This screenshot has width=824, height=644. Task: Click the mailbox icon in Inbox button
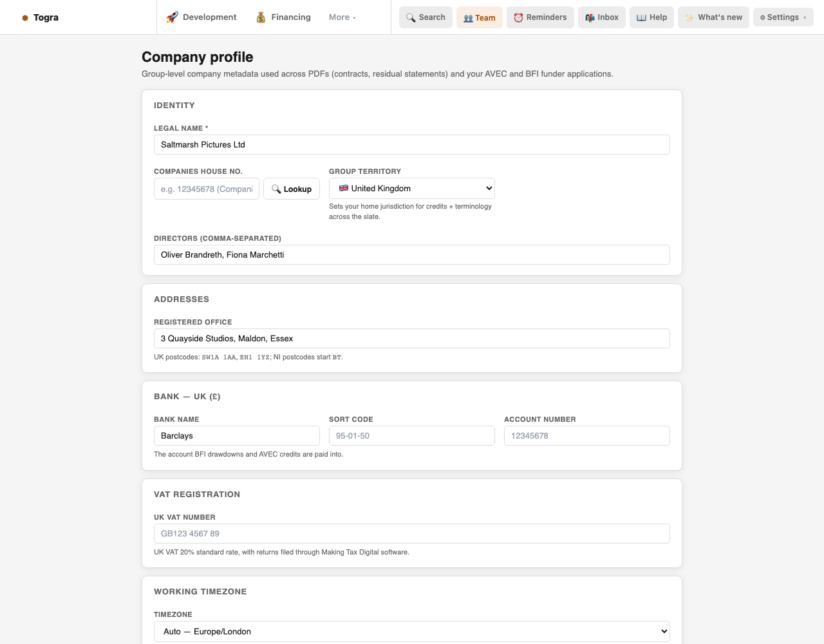click(x=590, y=17)
